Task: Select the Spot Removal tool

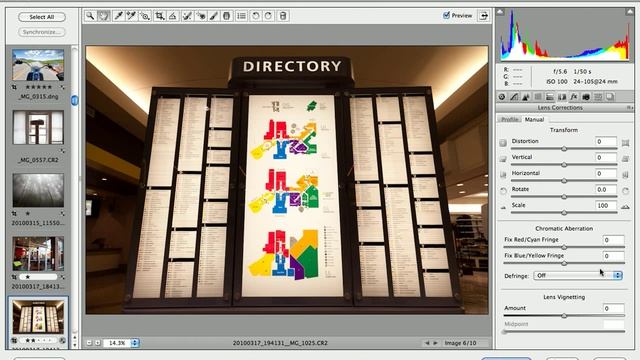Action: 187,16
